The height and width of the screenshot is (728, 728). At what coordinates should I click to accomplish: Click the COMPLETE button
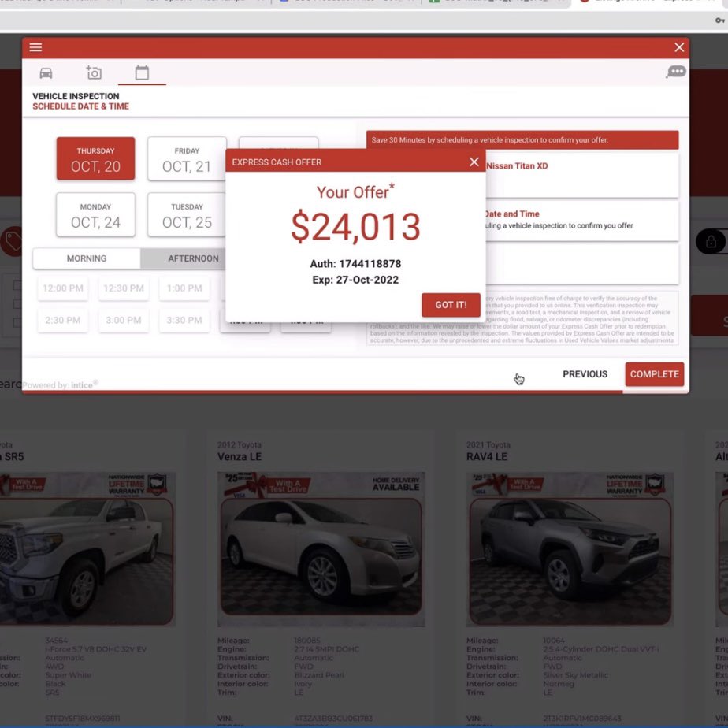click(654, 374)
